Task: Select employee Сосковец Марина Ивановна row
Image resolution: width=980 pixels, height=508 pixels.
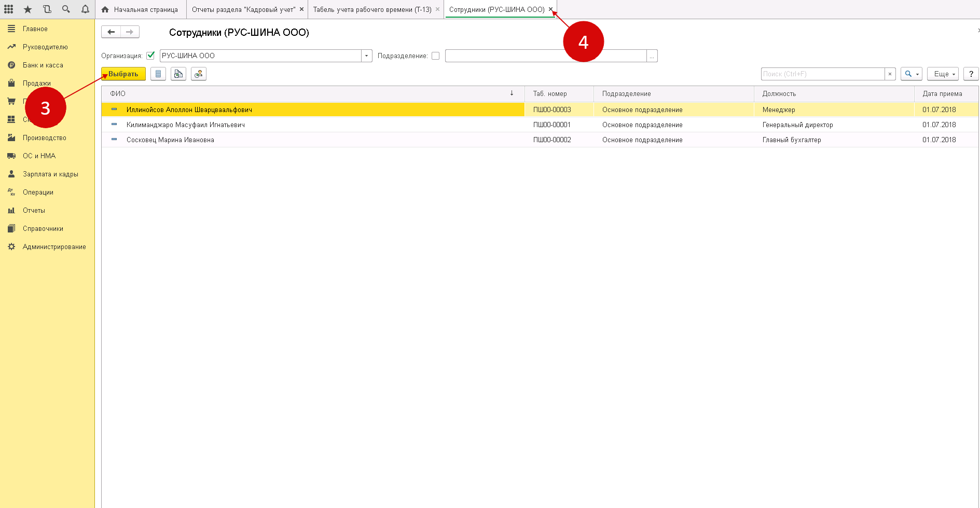Action: (170, 140)
